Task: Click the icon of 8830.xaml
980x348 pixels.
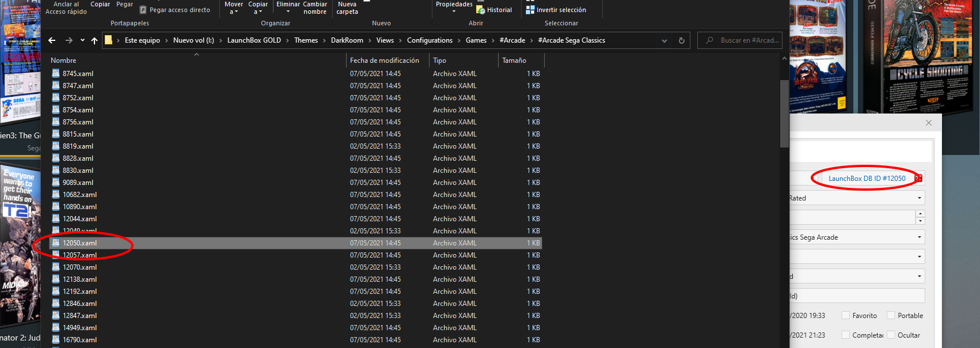Action: tap(56, 170)
